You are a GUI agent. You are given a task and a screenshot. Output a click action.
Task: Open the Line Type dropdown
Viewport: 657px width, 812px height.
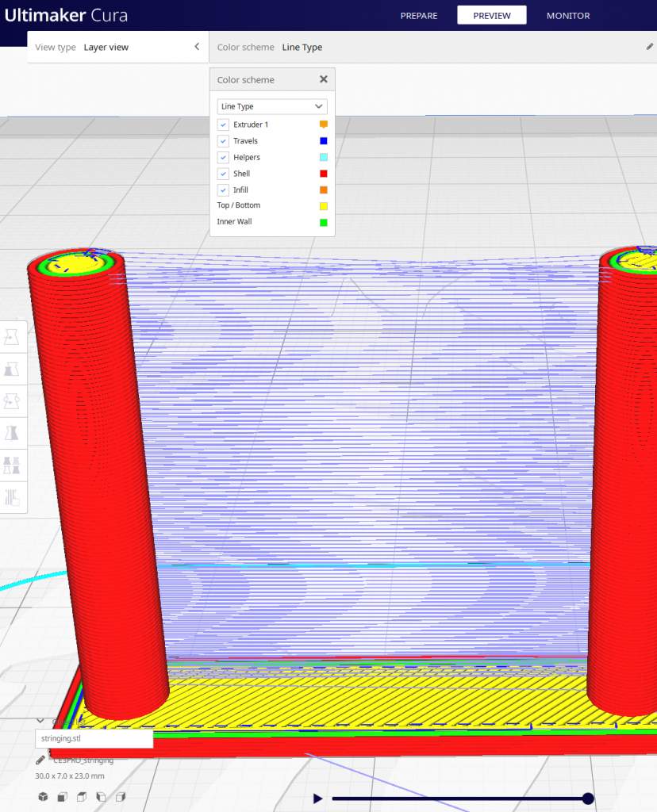[x=272, y=106]
